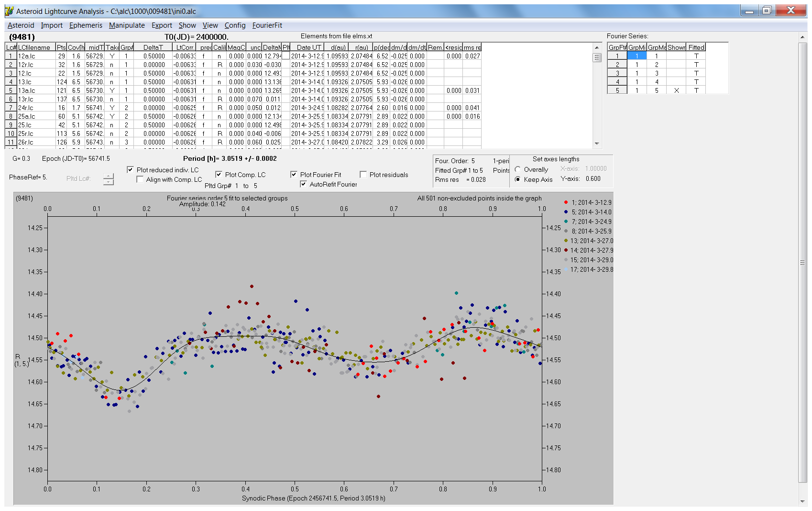The width and height of the screenshot is (812, 511).
Task: Click the LCfilename column header
Action: [x=36, y=47]
